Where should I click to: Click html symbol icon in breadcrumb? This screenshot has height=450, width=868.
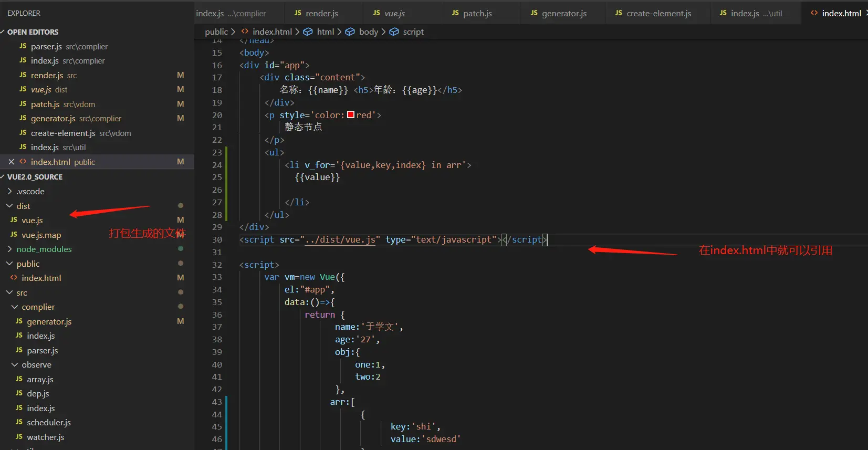[308, 32]
